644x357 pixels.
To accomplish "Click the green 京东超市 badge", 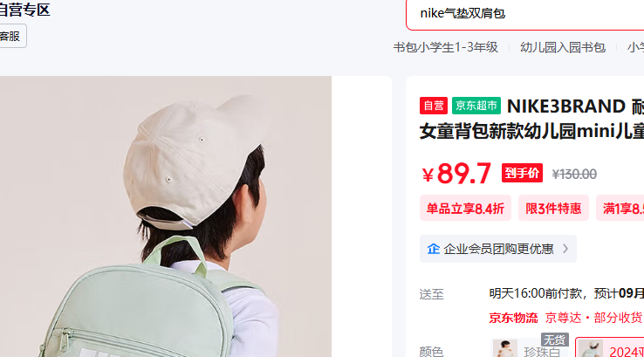I will click(476, 106).
